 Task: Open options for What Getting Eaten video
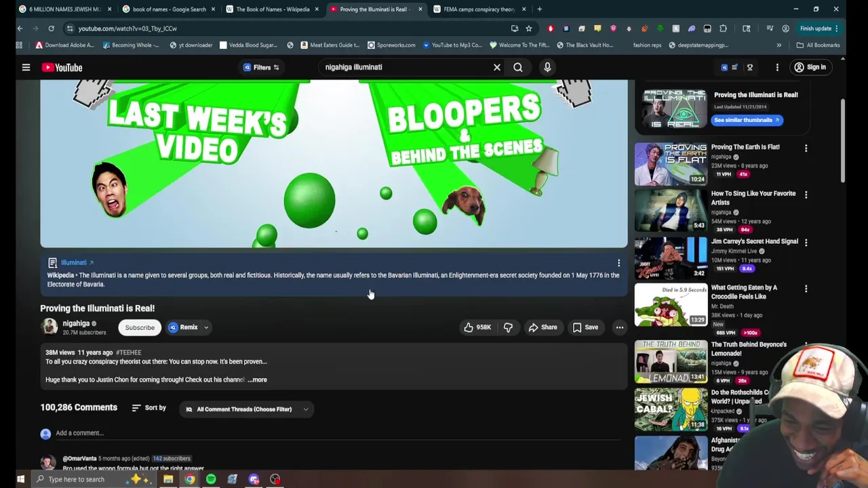pos(806,289)
